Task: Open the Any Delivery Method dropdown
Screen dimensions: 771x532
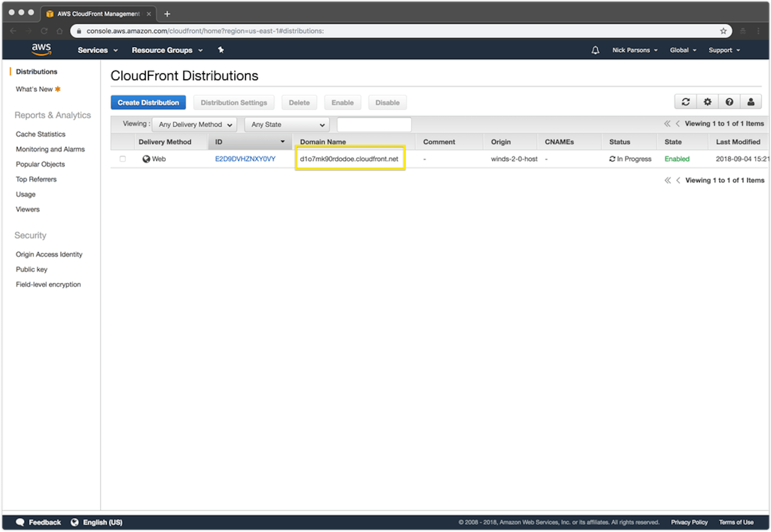Action: point(195,125)
